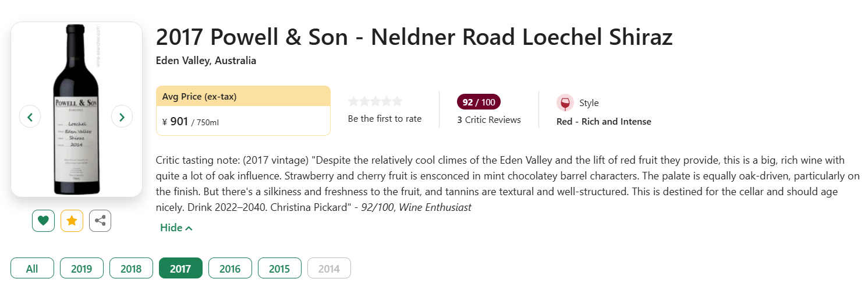Select the All vintages tab
868x300 pixels.
click(32, 269)
